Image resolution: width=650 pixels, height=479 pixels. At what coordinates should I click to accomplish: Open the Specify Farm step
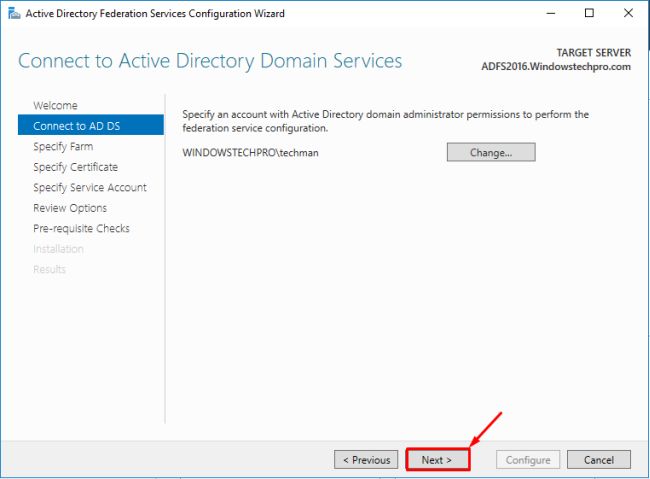tap(63, 146)
